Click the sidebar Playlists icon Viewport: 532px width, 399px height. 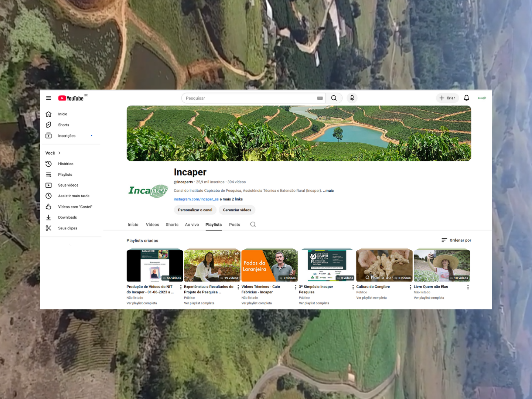click(x=48, y=174)
